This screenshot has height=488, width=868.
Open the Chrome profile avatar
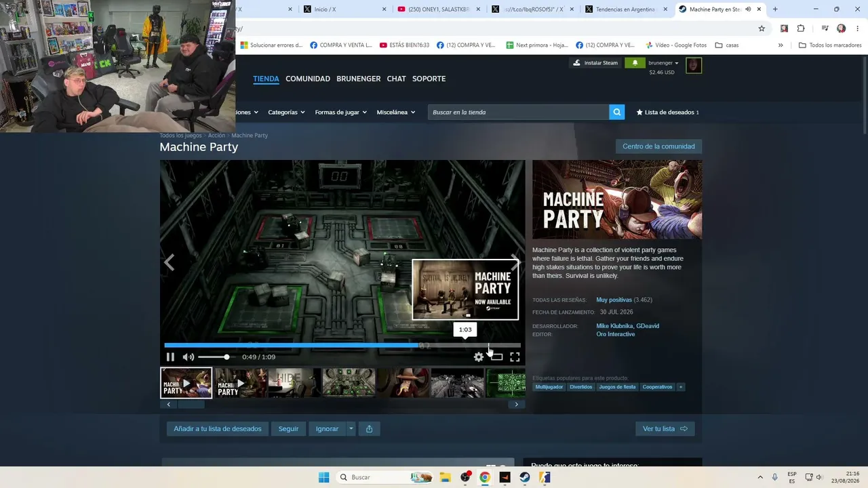click(841, 28)
